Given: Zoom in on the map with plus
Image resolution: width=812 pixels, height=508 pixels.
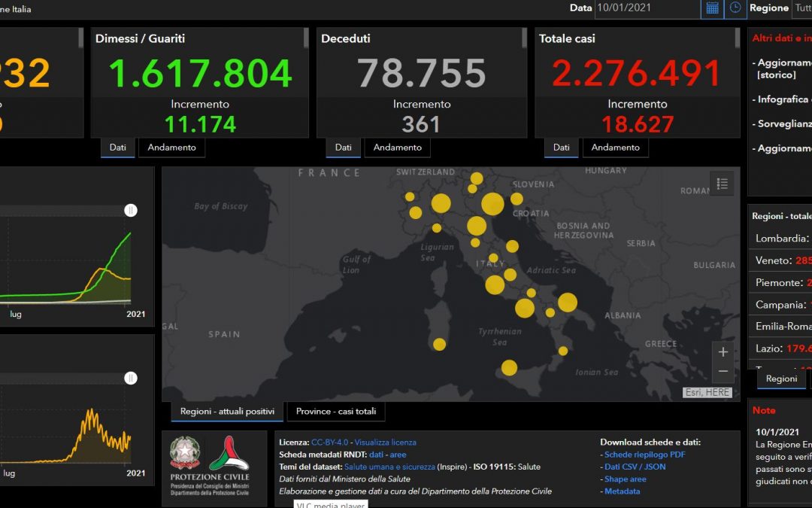Looking at the screenshot, I should click(x=723, y=352).
